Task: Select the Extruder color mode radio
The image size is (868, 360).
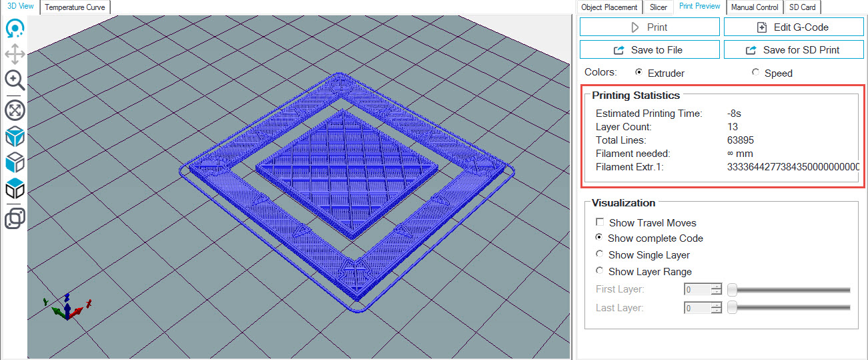Action: pos(639,72)
